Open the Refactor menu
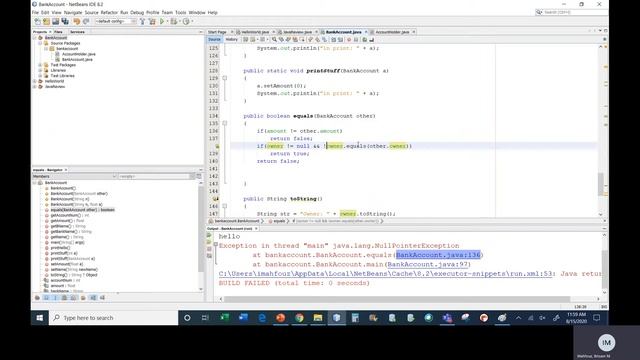 [109, 13]
